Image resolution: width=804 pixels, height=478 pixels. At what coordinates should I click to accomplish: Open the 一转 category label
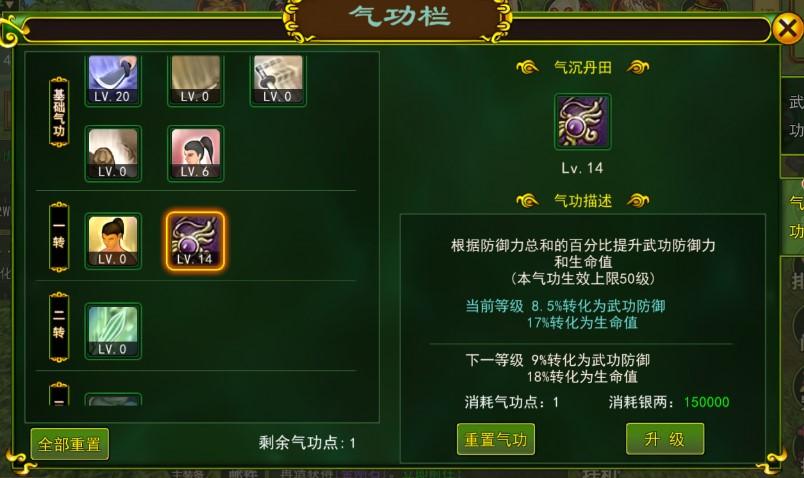point(59,236)
